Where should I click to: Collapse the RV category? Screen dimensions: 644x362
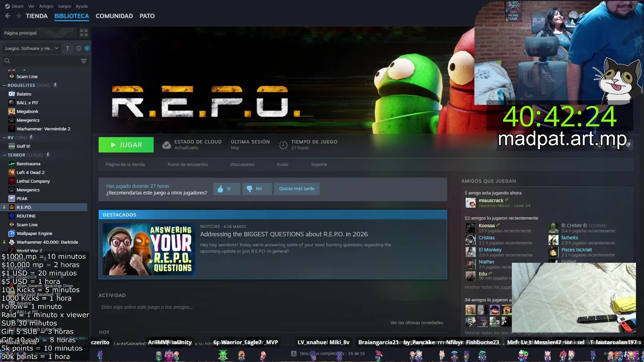[5, 137]
